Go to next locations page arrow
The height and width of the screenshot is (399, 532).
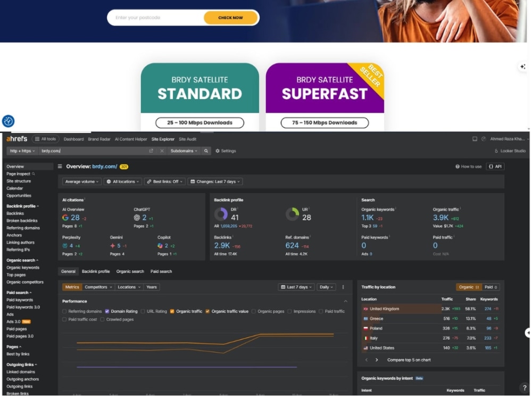[x=377, y=360]
